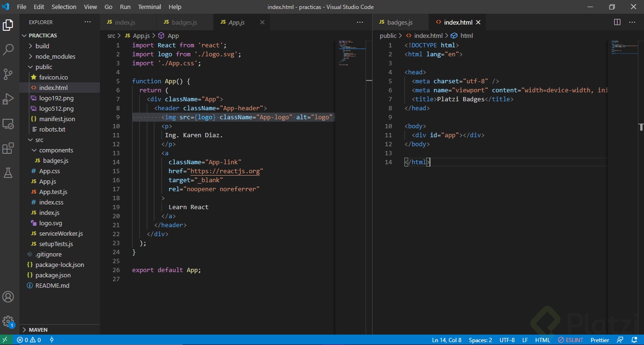Open the Search view in activity bar
Viewport: 644px width, 345px height.
click(9, 49)
